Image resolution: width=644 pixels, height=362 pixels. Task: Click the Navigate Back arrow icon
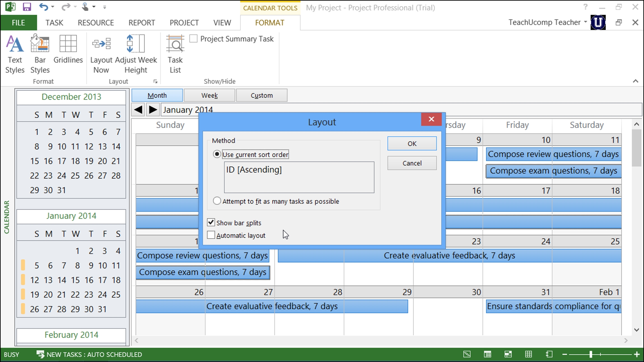pos(139,110)
